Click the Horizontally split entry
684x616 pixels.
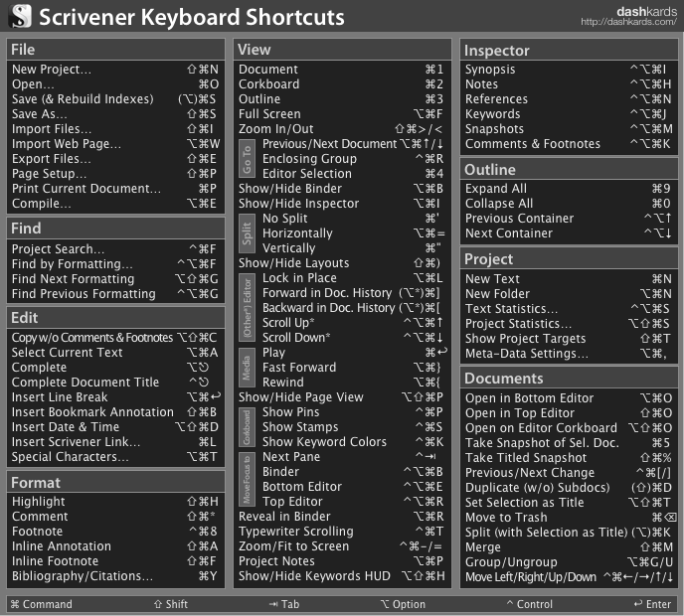coord(353,233)
